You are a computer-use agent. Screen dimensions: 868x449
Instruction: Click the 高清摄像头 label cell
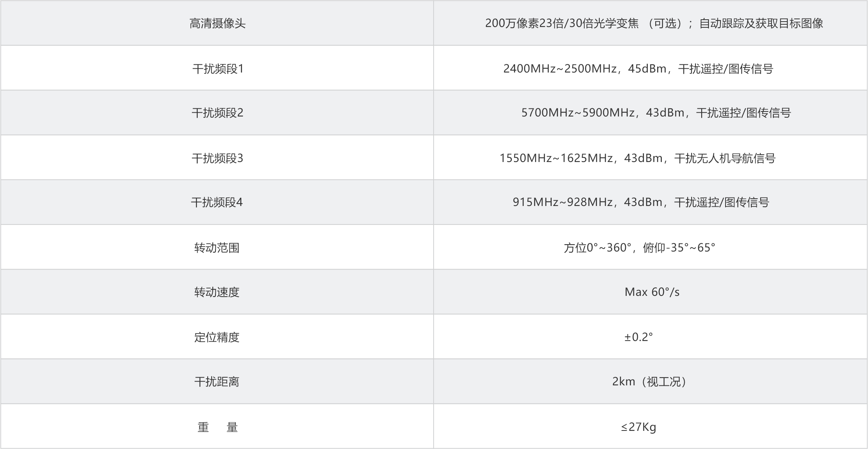[217, 24]
